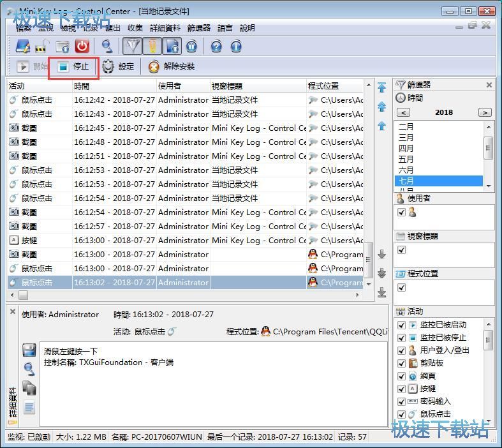Click the 停止 stop monitoring button
Viewport: 502px width, 448px height.
click(x=73, y=66)
